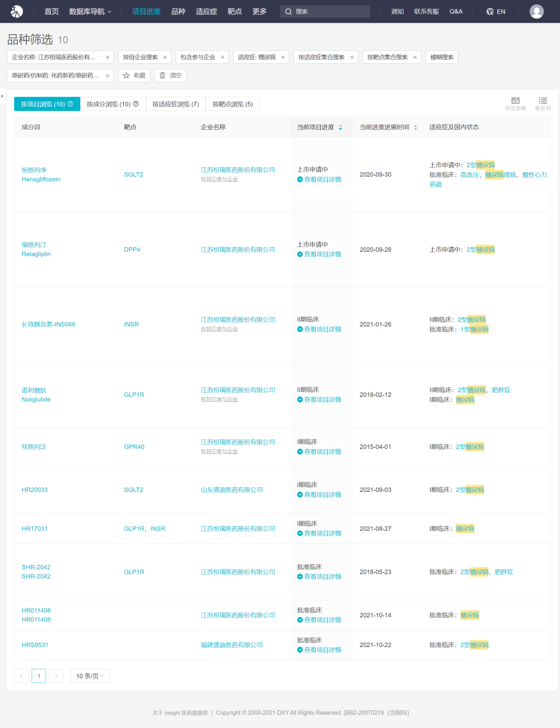Click the DPP4 target link
The width and height of the screenshot is (560, 728).
(132, 250)
